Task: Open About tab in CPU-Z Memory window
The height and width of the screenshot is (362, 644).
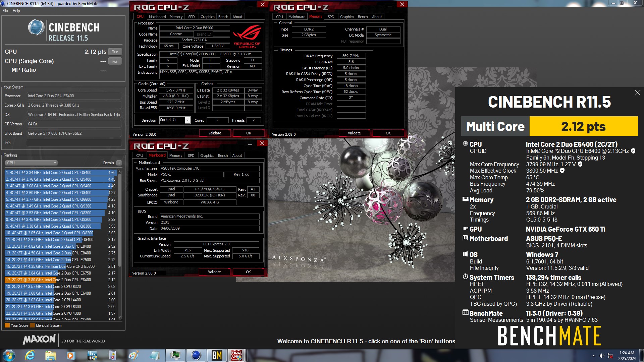Action: tap(377, 17)
